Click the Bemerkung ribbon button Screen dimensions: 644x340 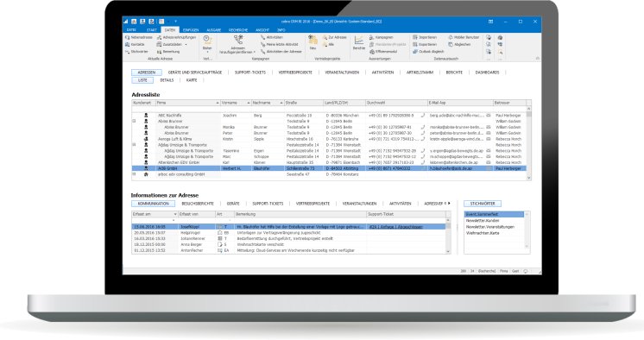[168, 52]
